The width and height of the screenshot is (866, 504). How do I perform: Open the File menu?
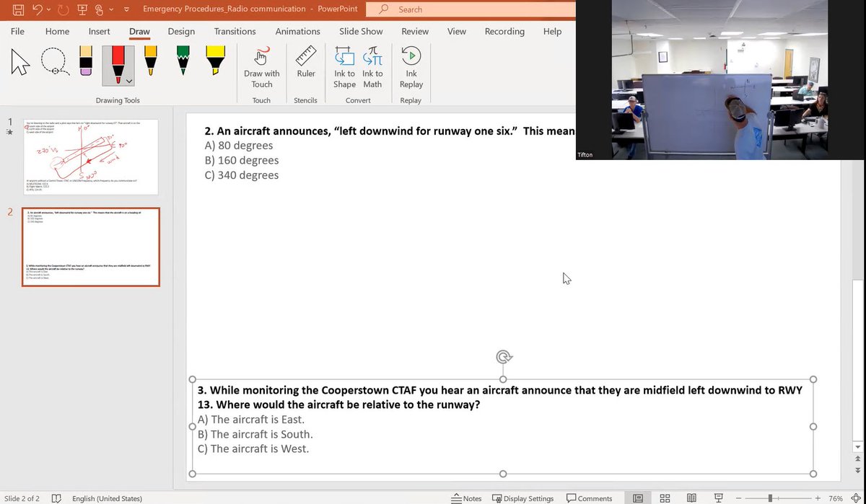point(17,31)
